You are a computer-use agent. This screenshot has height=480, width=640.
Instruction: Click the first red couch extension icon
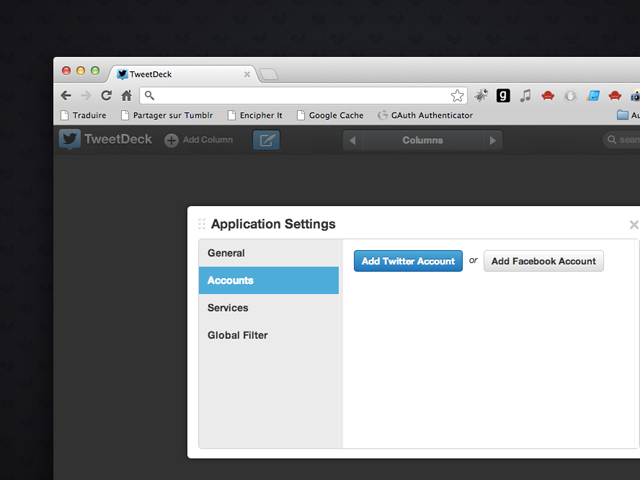coord(548,96)
